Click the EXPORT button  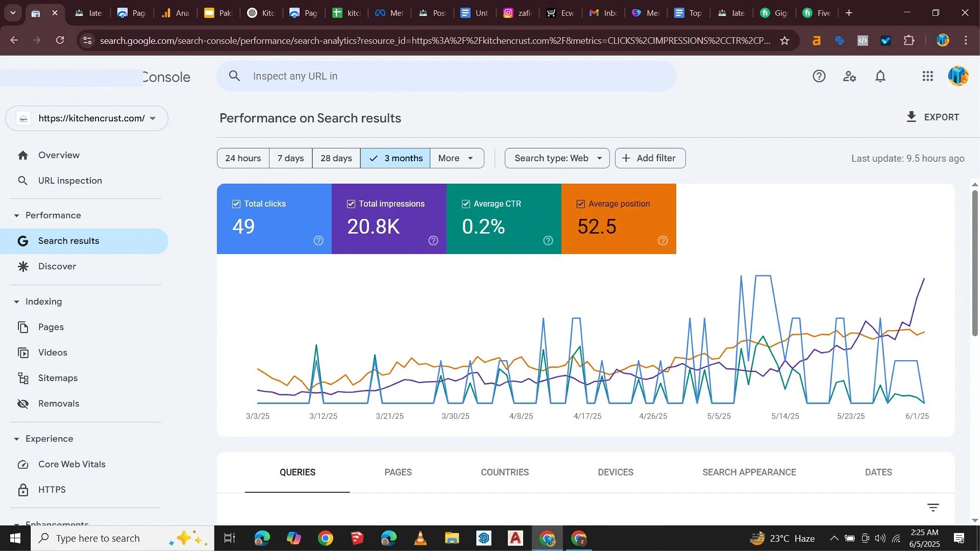pyautogui.click(x=932, y=117)
